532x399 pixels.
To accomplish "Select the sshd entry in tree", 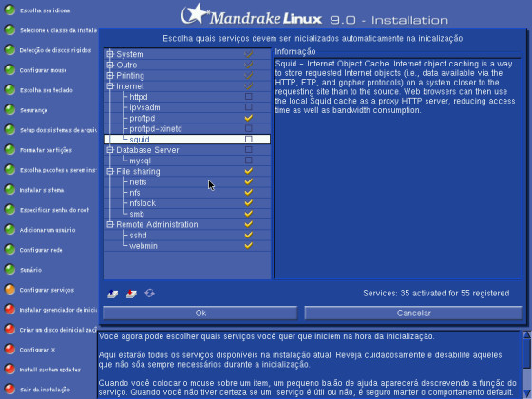I will click(138, 236).
